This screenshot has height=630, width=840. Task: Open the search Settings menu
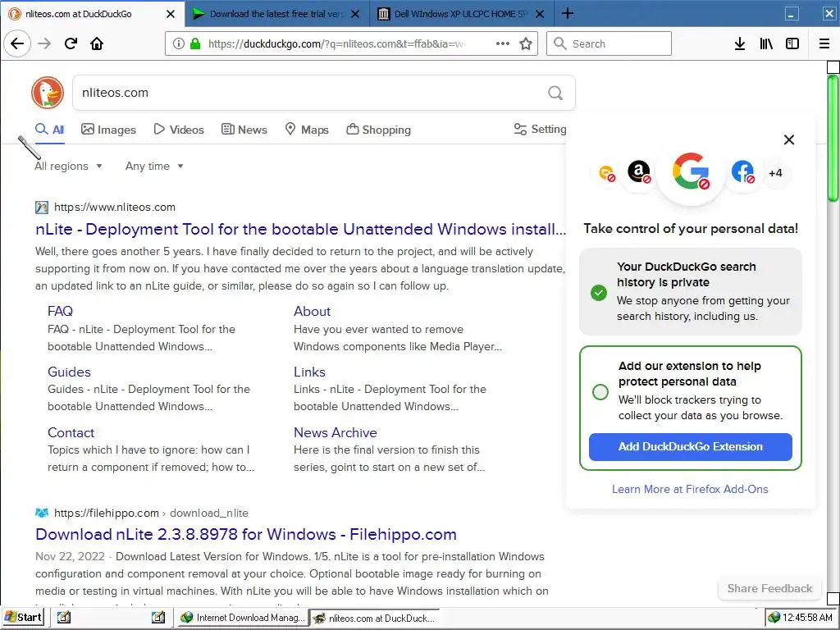click(540, 129)
